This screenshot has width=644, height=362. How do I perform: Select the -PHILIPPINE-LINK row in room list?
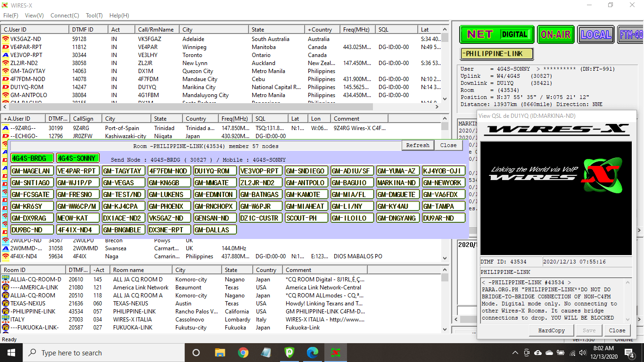[221, 312]
